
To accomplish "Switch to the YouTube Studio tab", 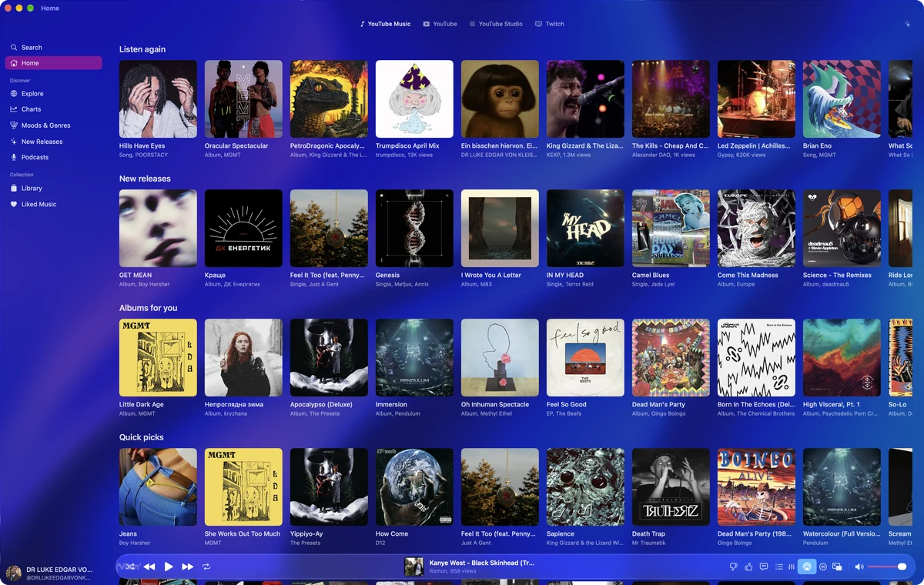I will tap(496, 24).
